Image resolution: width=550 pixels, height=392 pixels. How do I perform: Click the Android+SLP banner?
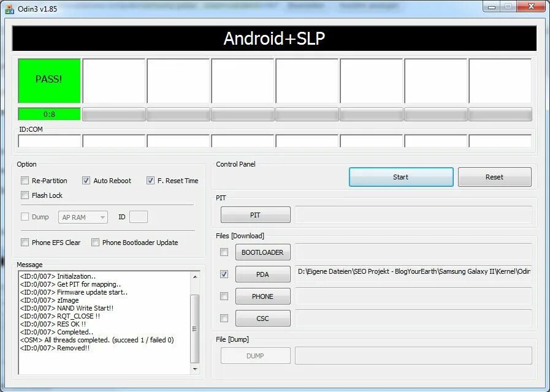tap(274, 39)
